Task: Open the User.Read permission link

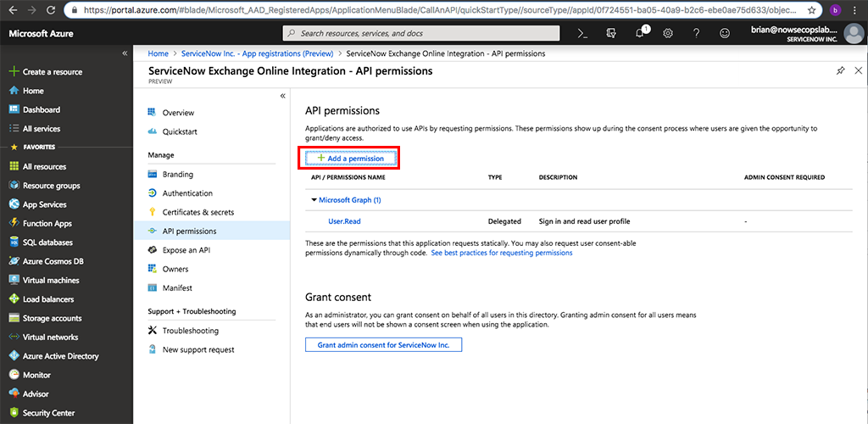Action: 344,221
